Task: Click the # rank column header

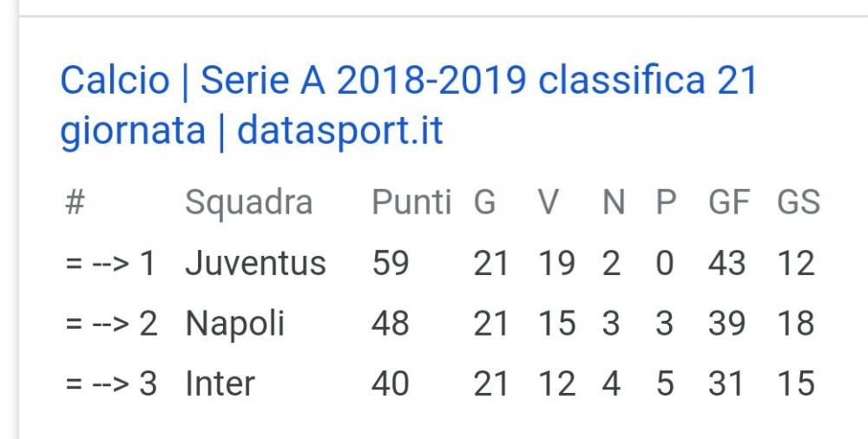Action: click(x=75, y=202)
